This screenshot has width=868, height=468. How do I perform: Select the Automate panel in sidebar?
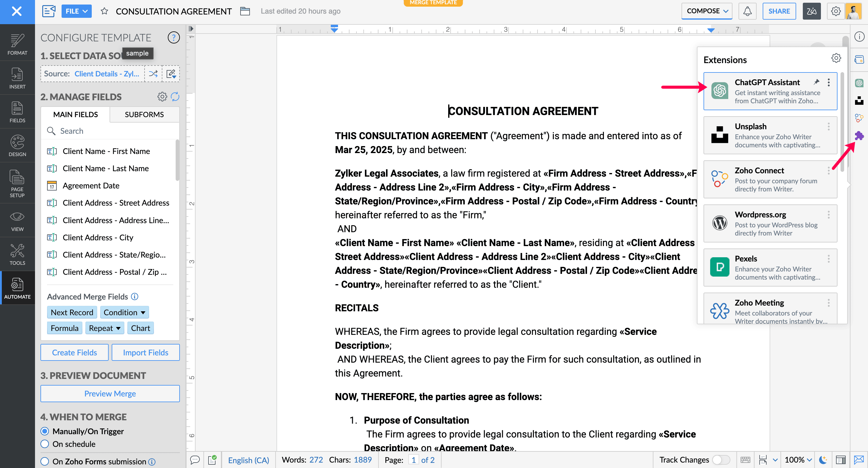pos(17,288)
